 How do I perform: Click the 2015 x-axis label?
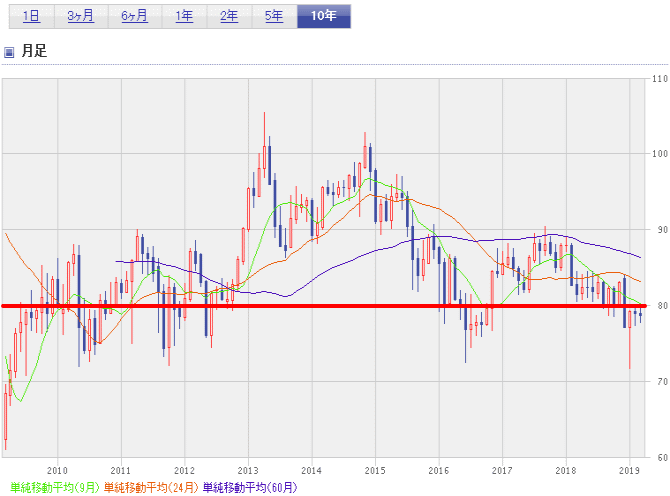coord(375,470)
